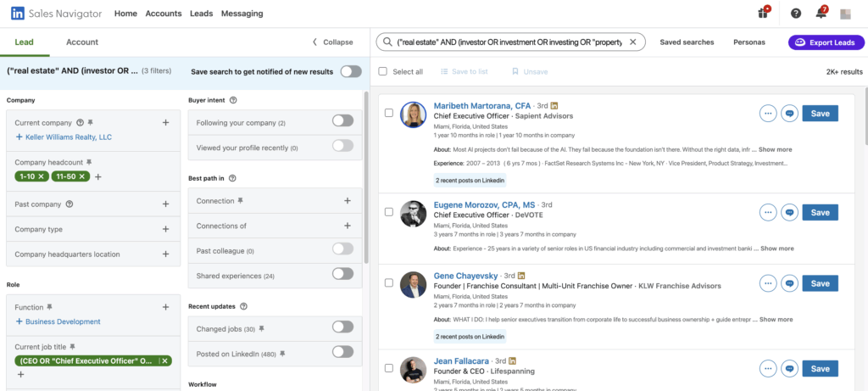868x391 pixels.
Task: Open Leads in top navigation
Action: coord(201,14)
